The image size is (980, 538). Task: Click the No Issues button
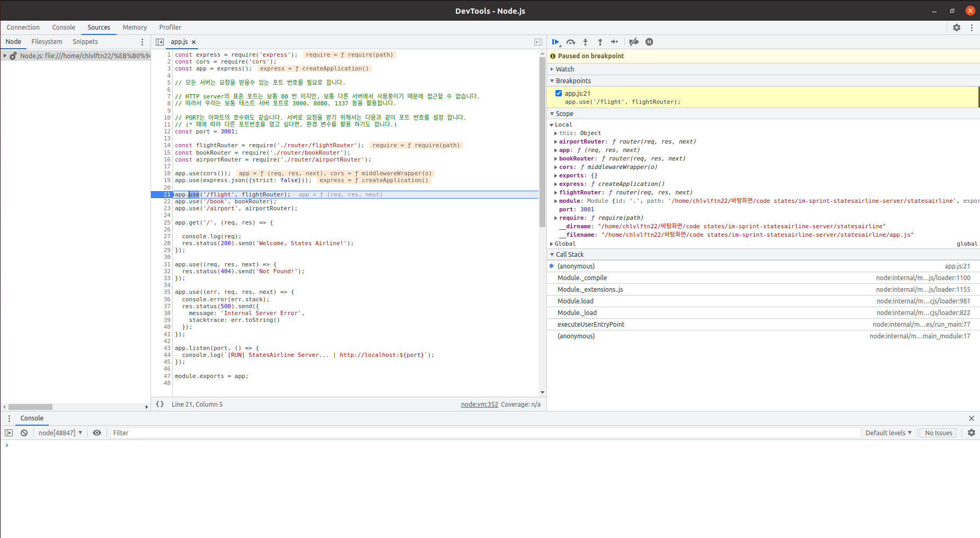938,433
